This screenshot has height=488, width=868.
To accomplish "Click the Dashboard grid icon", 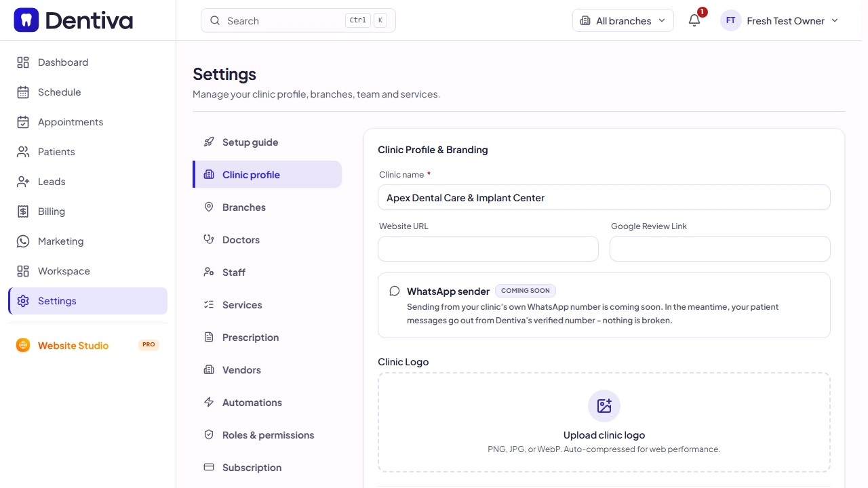I will 23,62.
